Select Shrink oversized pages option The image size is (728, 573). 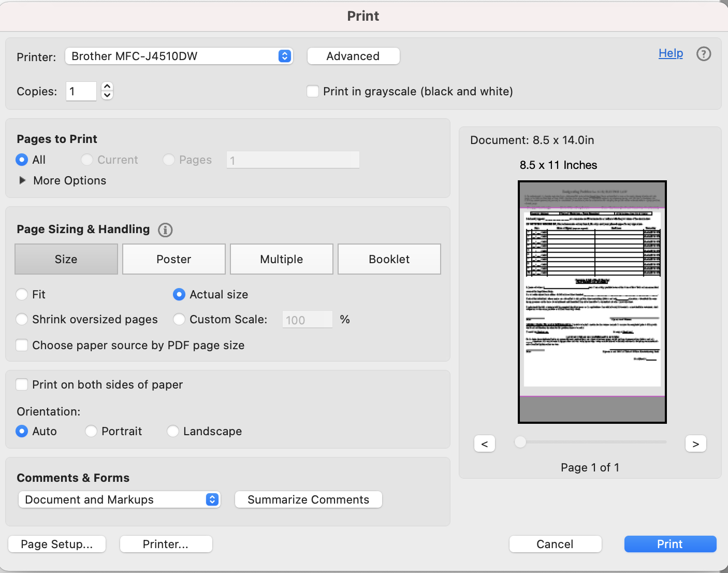(22, 319)
